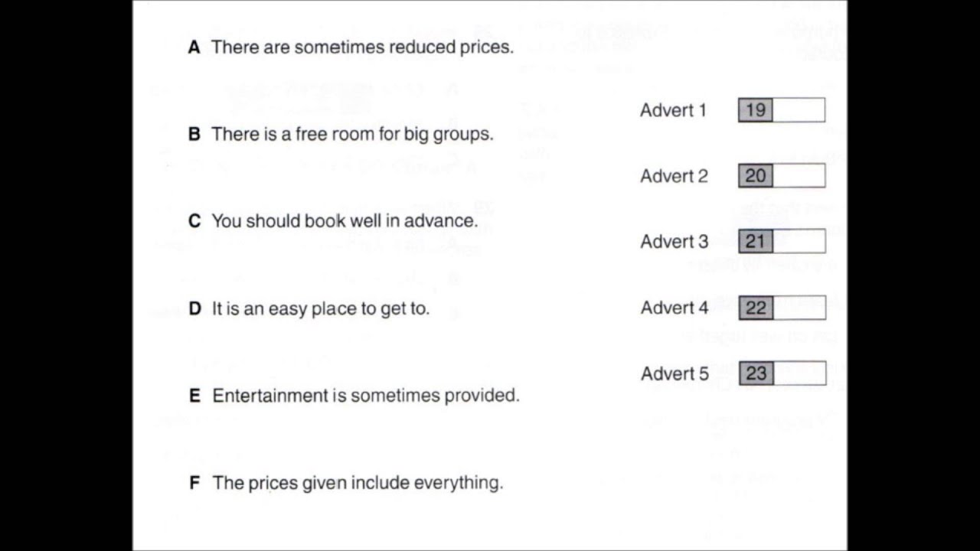Screen dimensions: 980x551
Task: Click 'Entertainment is sometimes provided' statement
Action: 366,396
